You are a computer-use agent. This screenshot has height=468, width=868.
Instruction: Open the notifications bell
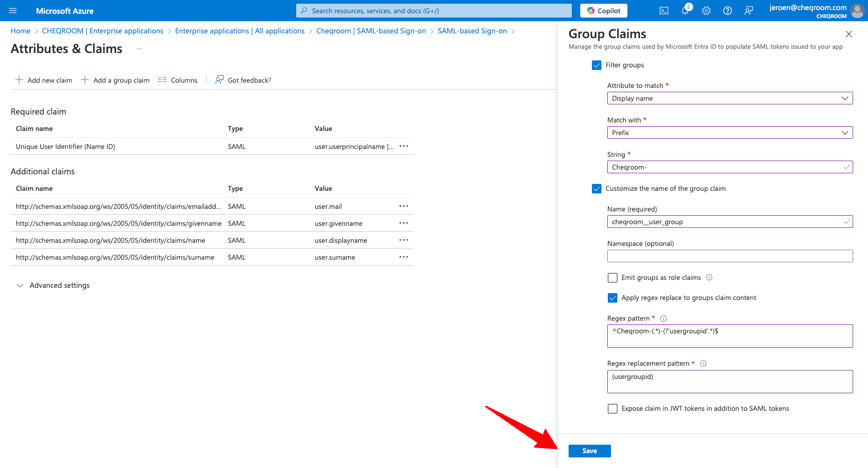pos(685,11)
